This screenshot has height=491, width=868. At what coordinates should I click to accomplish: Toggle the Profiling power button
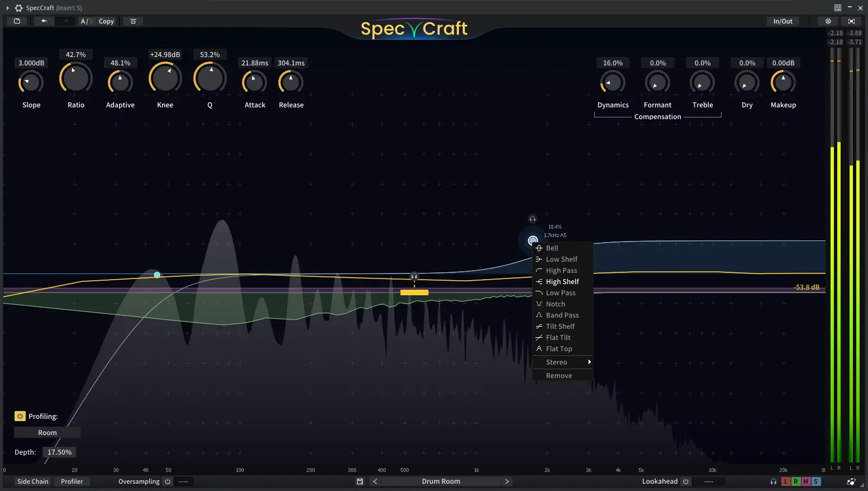pyautogui.click(x=20, y=416)
